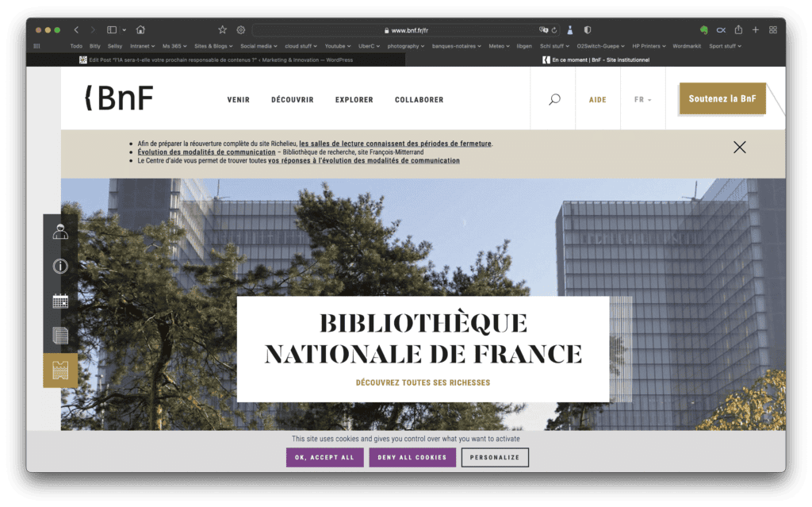Click the gold ticket sidebar icon

coord(60,371)
